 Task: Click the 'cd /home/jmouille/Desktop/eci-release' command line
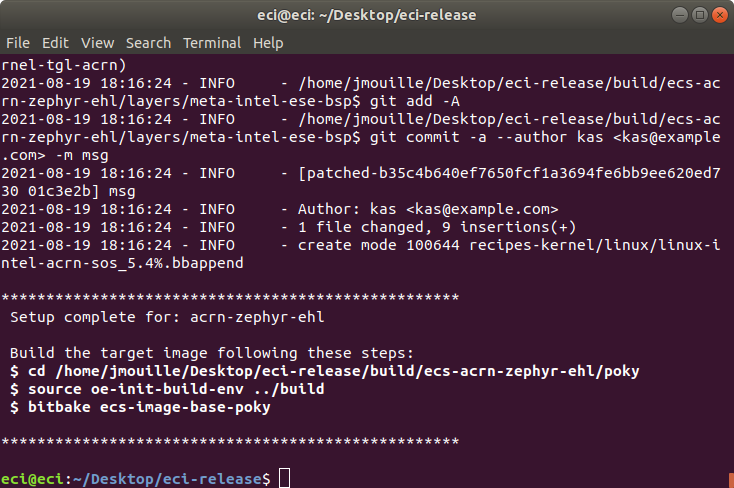pos(324,371)
